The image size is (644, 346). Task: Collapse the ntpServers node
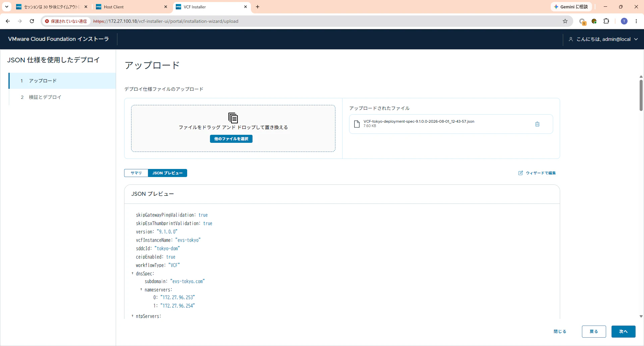132,316
